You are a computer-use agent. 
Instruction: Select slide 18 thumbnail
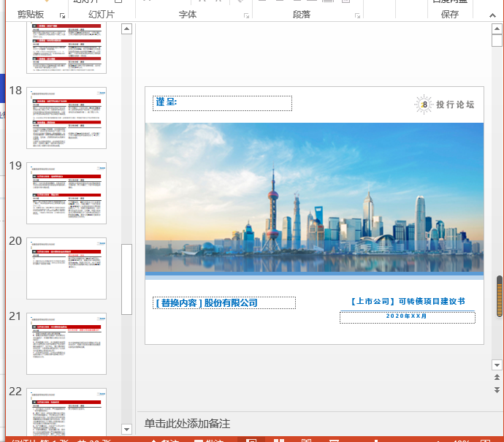(x=66, y=118)
